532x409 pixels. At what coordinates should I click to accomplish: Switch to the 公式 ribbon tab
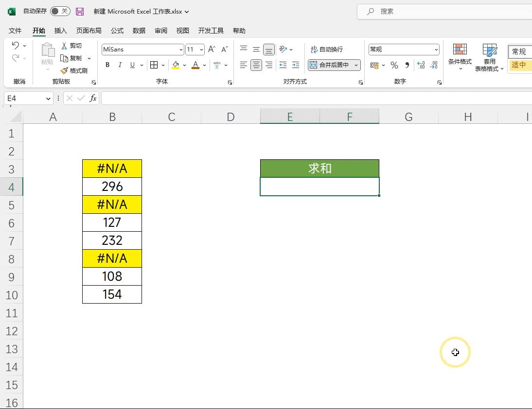coord(117,31)
